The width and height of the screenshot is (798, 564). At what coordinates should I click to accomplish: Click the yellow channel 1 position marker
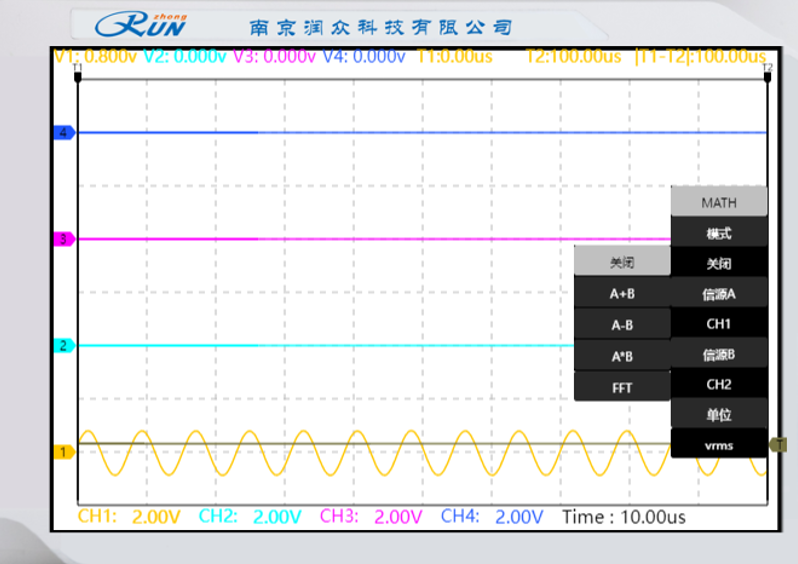[x=63, y=452]
